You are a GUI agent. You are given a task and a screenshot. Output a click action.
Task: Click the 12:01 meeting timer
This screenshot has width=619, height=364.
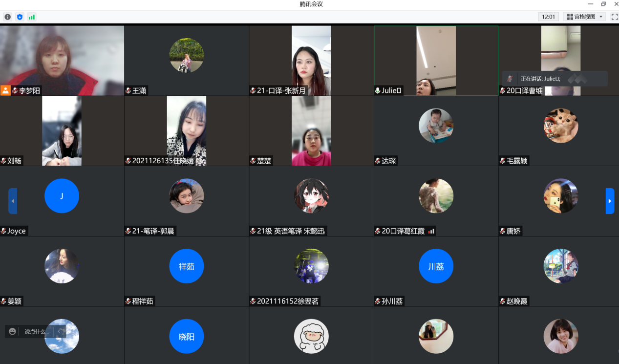coord(549,17)
